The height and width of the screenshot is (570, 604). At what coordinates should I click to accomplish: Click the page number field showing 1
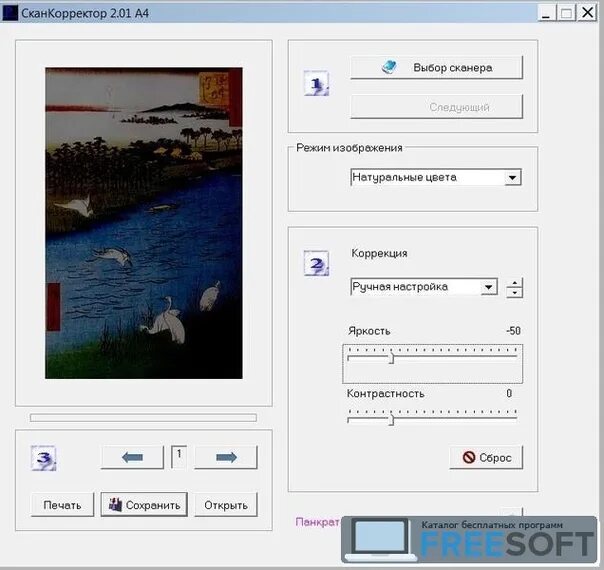(179, 457)
